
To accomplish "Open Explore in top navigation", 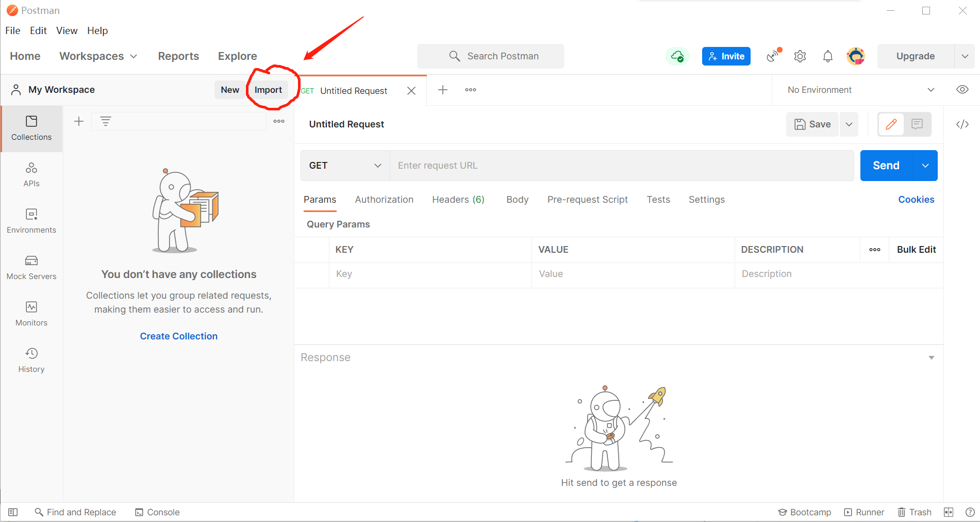I will 237,56.
